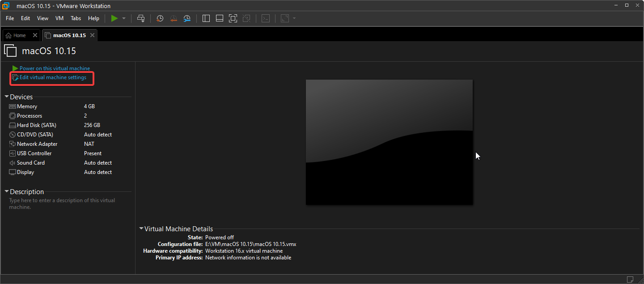Image resolution: width=644 pixels, height=284 pixels.
Task: Revert to snapshot with the clock-arrow icon
Action: coord(174,18)
